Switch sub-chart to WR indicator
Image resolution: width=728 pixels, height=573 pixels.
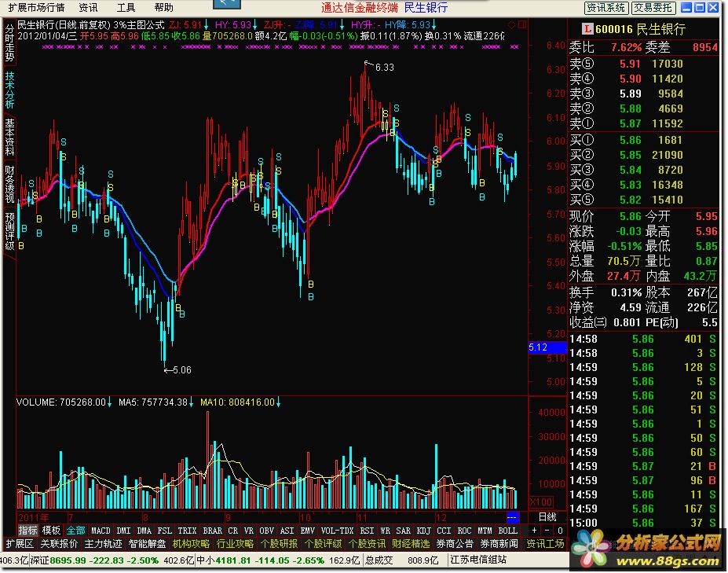click(385, 531)
